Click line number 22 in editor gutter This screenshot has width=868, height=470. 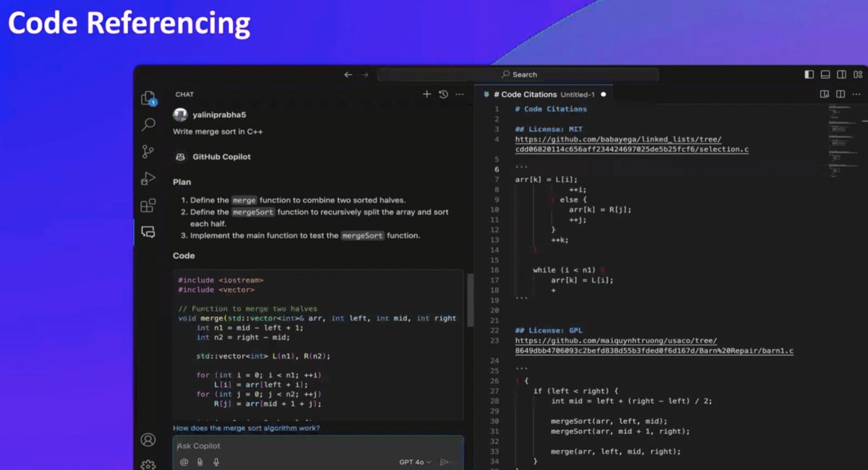coord(494,330)
